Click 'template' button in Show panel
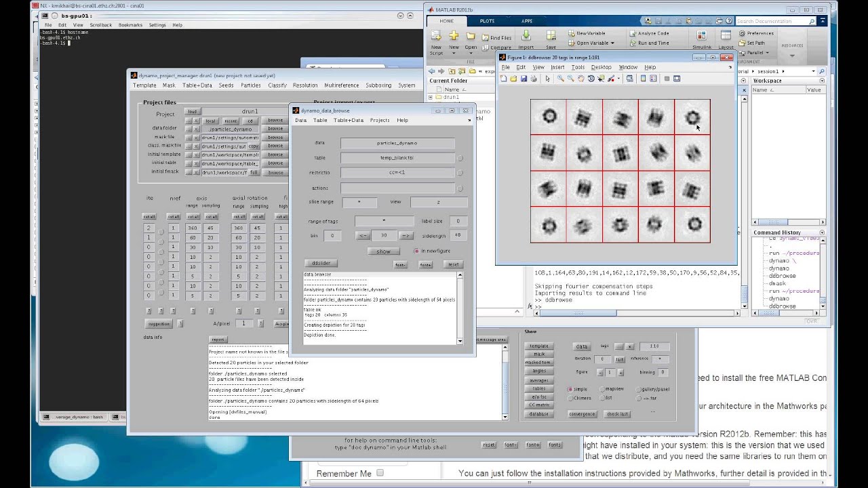The image size is (868, 488). tap(539, 346)
